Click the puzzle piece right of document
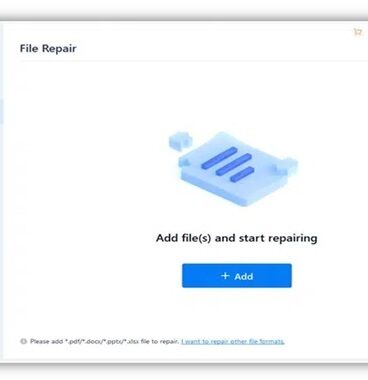The width and height of the screenshot is (368, 380). click(x=286, y=166)
